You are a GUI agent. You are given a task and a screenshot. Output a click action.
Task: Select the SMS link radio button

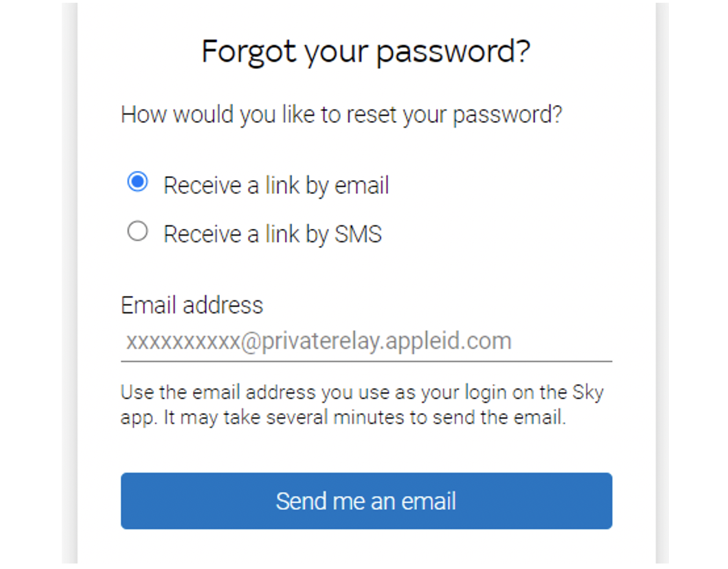pyautogui.click(x=137, y=232)
